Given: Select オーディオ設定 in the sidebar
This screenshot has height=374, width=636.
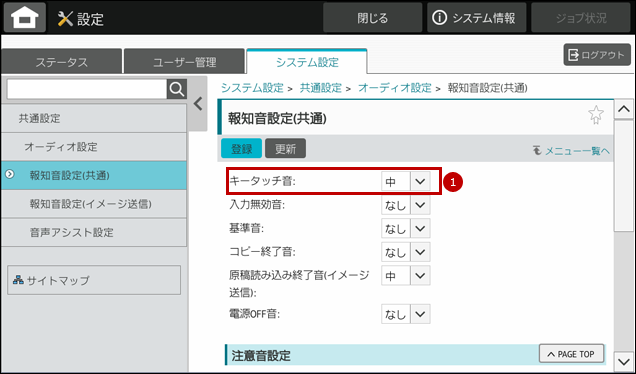Looking at the screenshot, I should click(x=94, y=147).
